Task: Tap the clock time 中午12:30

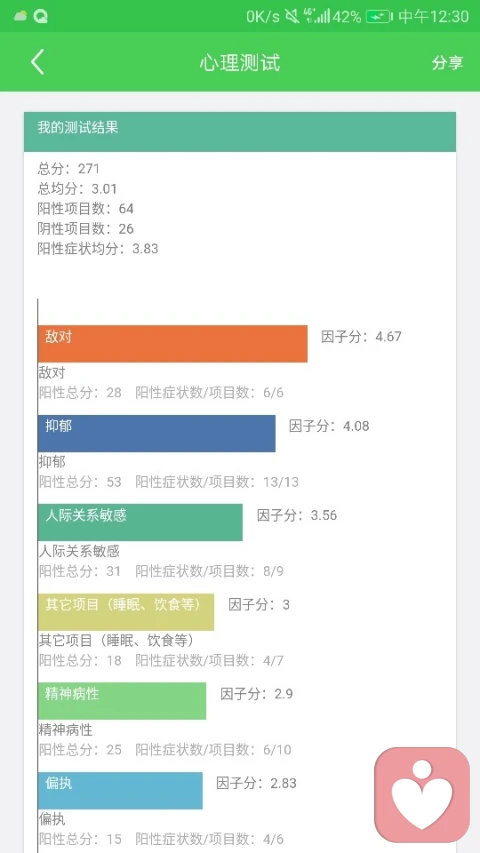Action: pos(434,16)
